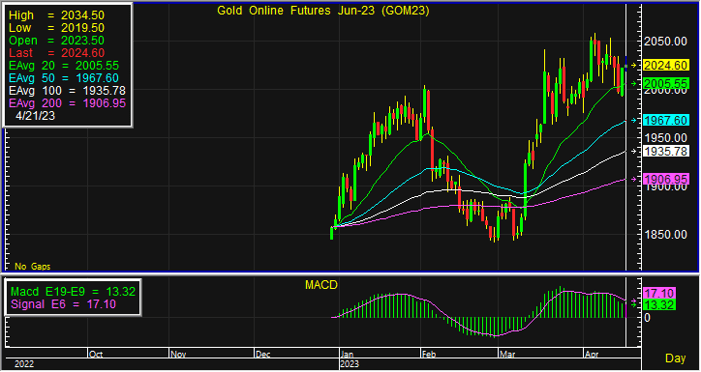701x372 pixels.
Task: Click the 4/21/23 date in legend box
Action: 35,116
